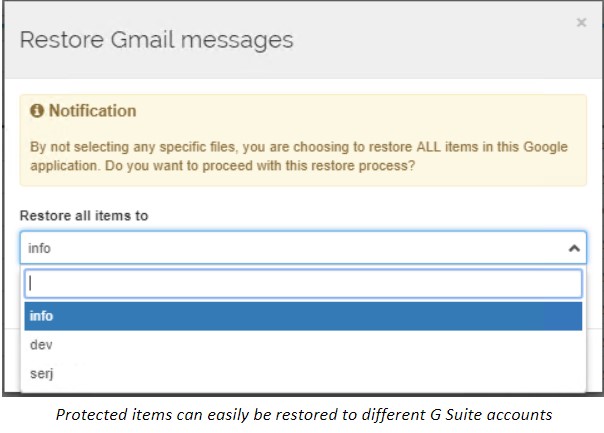Click the caption about G Suite accounts

tap(304, 415)
